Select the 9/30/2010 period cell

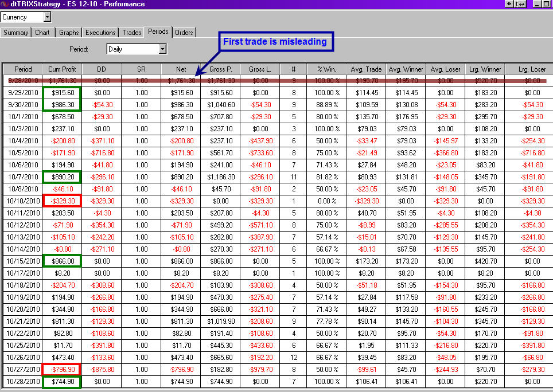tap(23, 105)
